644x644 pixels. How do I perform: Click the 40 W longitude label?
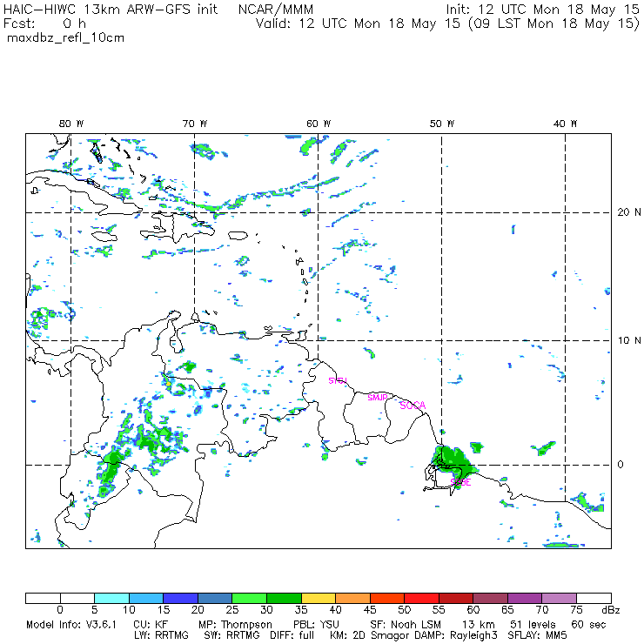click(x=565, y=124)
